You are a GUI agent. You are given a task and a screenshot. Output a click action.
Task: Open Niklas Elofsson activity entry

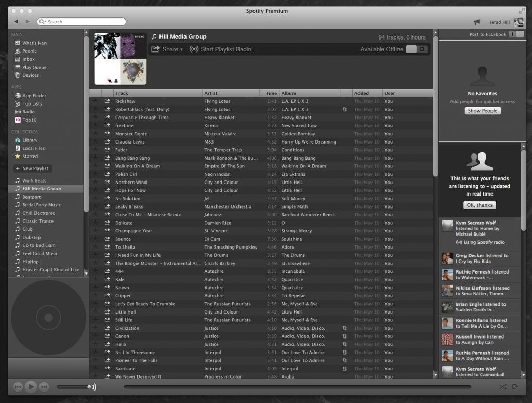(x=480, y=291)
